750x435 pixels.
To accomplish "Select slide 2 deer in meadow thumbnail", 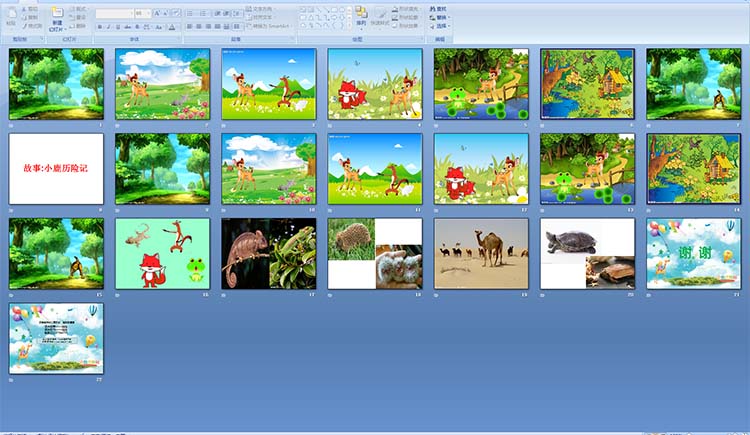I will coord(162,84).
